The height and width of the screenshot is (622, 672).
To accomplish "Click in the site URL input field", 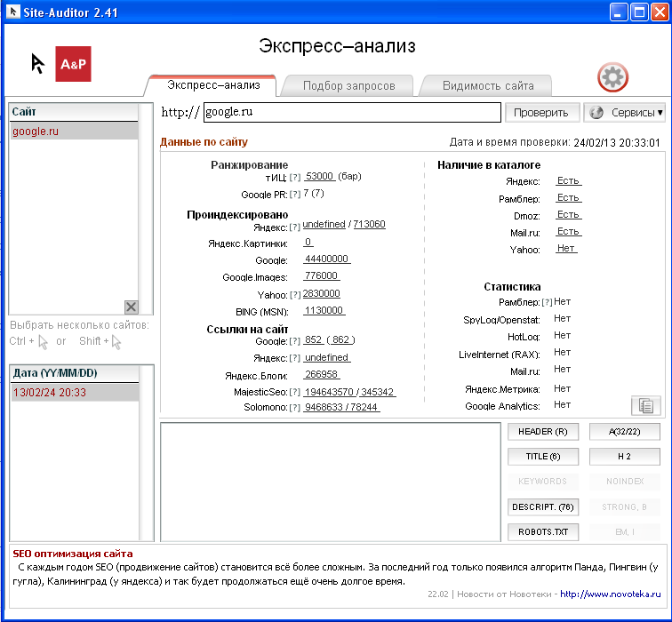I will [352, 112].
